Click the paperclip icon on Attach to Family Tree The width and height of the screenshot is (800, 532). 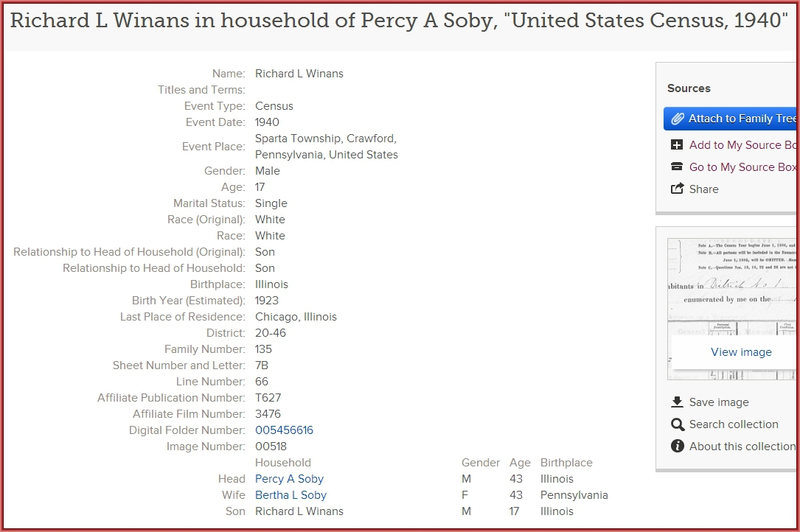point(677,119)
